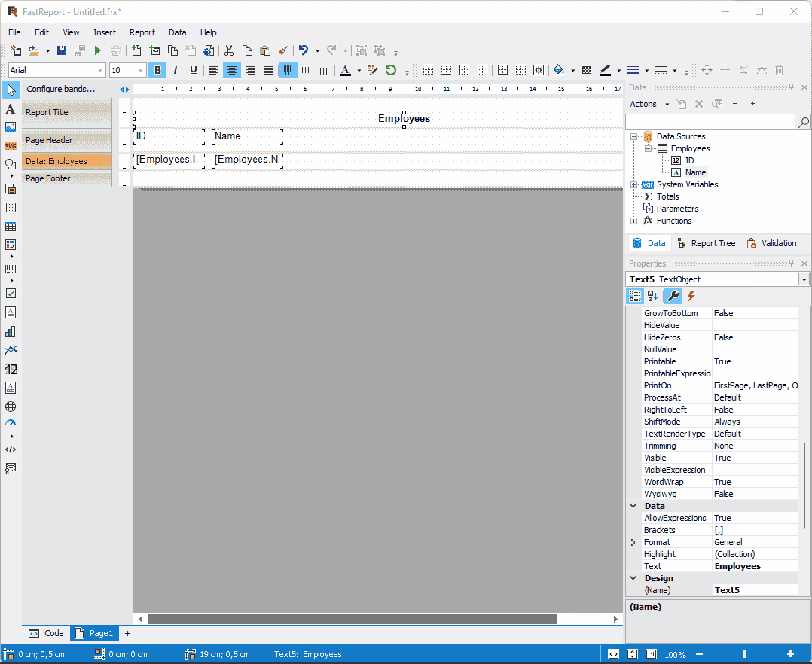This screenshot has width=812, height=664.
Task: Click the Rotate text green arrow icon
Action: tap(391, 70)
